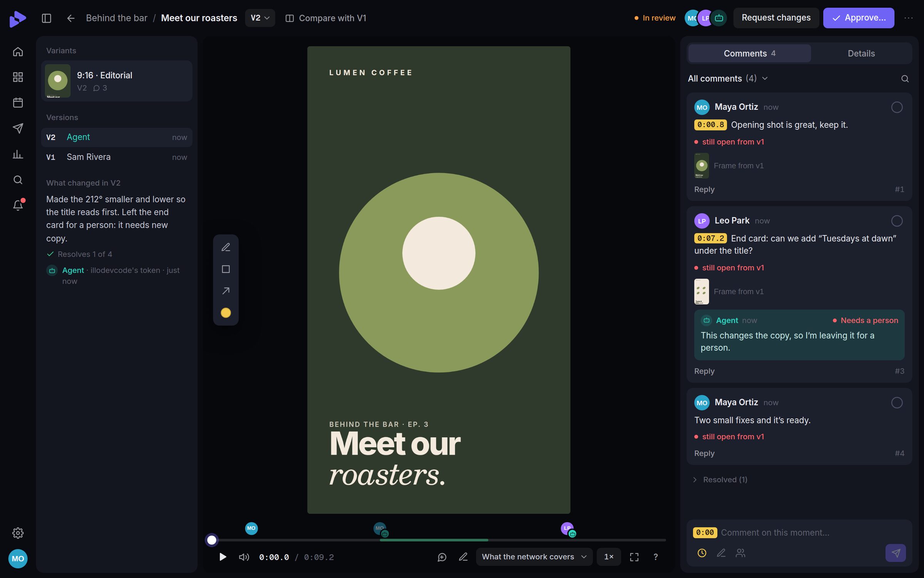Viewport: 924px width, 578px height.
Task: Click the Approve button
Action: (859, 18)
